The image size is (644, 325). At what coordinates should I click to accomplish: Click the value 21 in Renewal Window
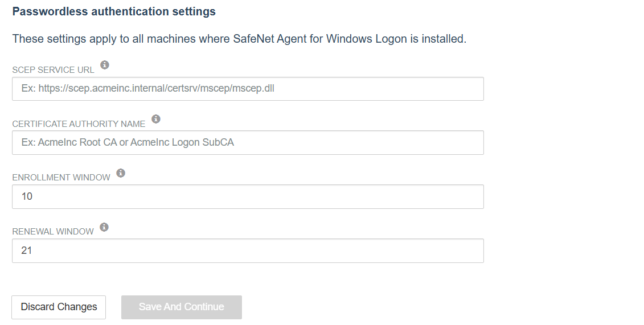[27, 251]
